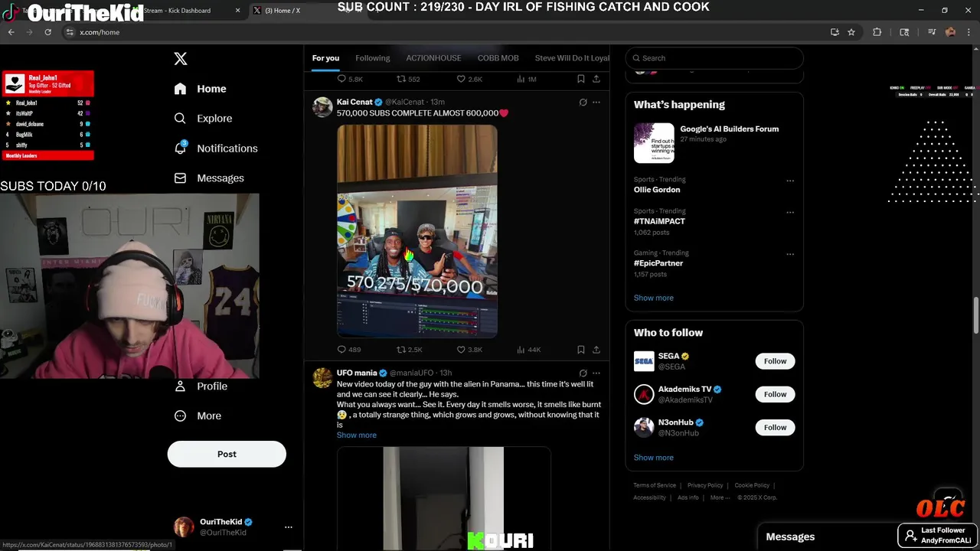
Task: Open the More menu in sidebar
Action: tap(198, 416)
